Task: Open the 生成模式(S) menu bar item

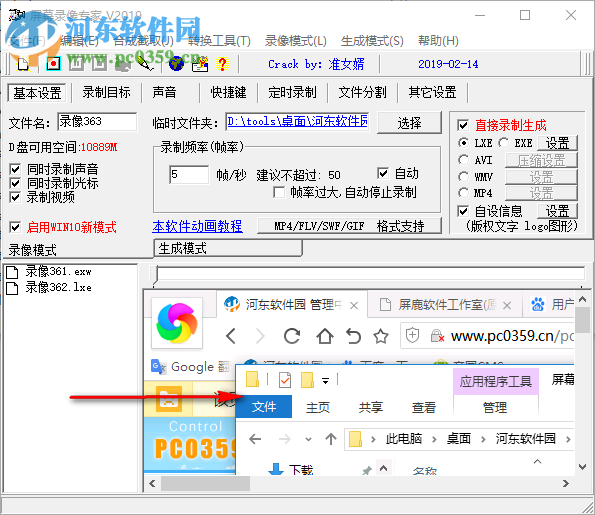Action: coord(372,41)
